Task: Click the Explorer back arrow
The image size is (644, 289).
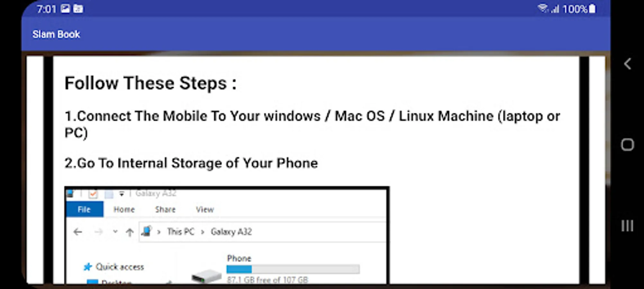Action: click(78, 232)
